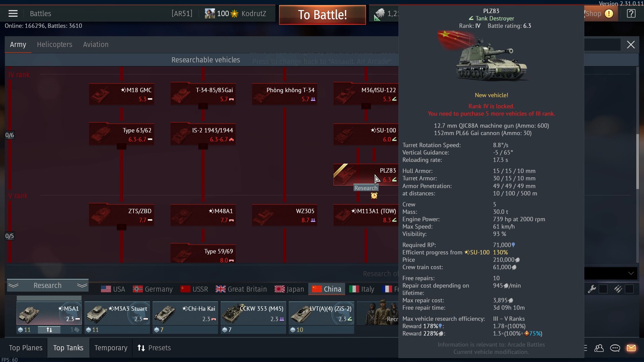The height and width of the screenshot is (362, 644).
Task: Start a match with To Battle!
Action: click(x=322, y=15)
